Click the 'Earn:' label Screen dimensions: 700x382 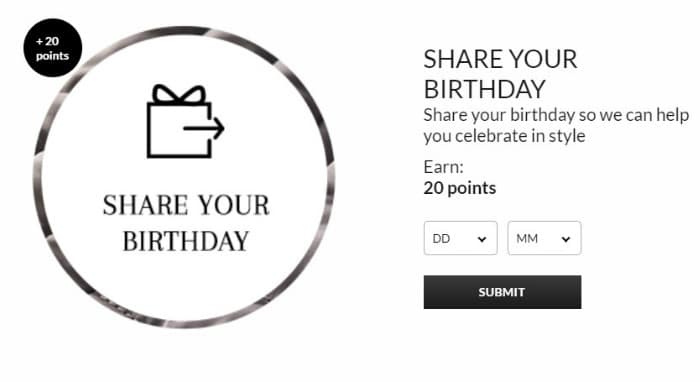pyautogui.click(x=443, y=167)
